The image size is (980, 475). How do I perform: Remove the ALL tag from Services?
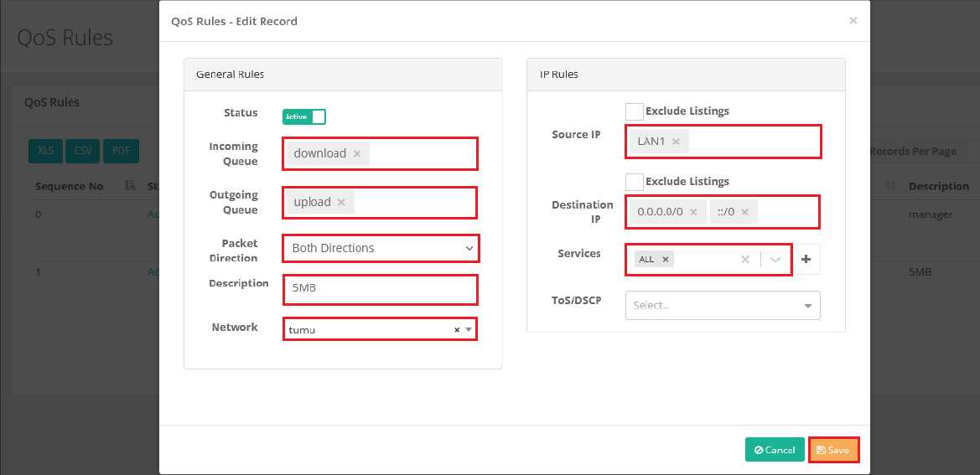666,260
